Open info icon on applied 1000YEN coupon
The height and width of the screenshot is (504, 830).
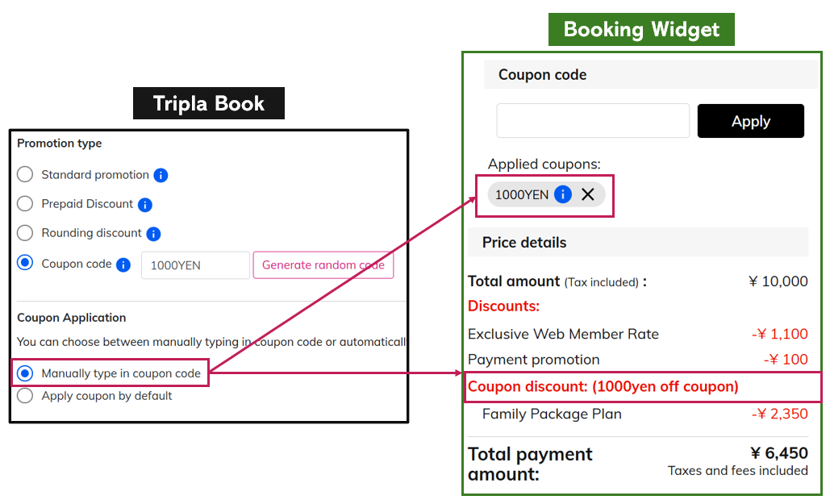pyautogui.click(x=563, y=194)
